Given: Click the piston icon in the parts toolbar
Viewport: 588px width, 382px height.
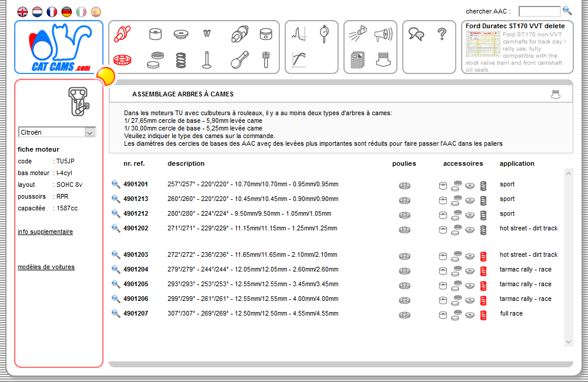Looking at the screenshot, I should pos(266,34).
